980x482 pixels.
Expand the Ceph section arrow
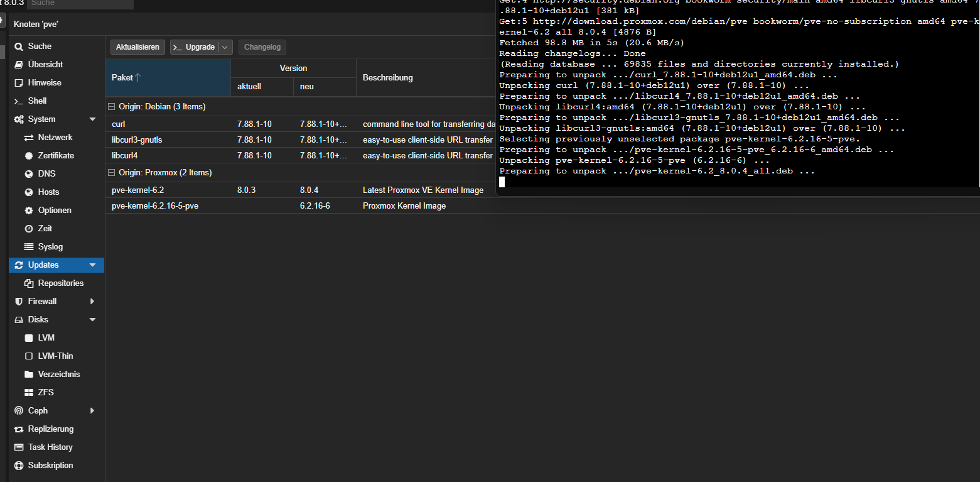(x=92, y=410)
